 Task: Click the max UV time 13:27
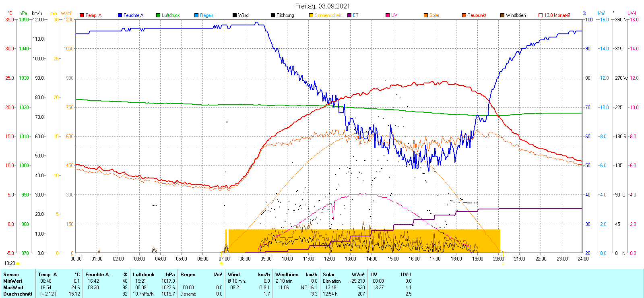click(378, 288)
